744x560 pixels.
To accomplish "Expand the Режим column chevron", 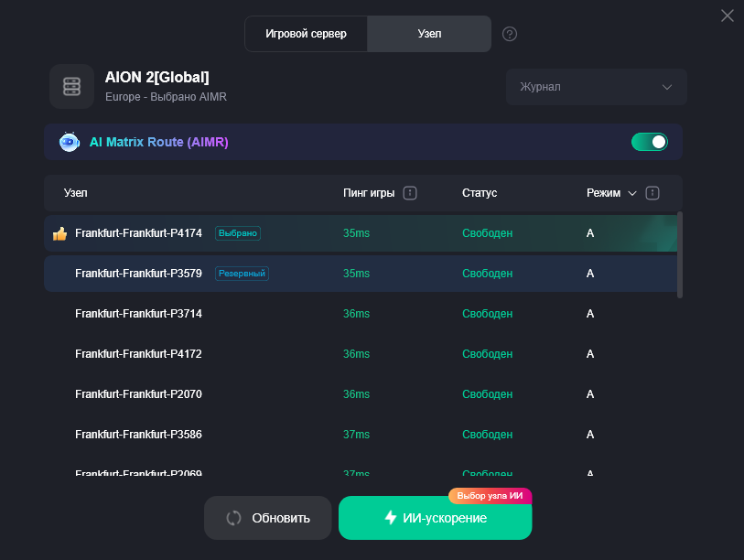I will pyautogui.click(x=632, y=193).
